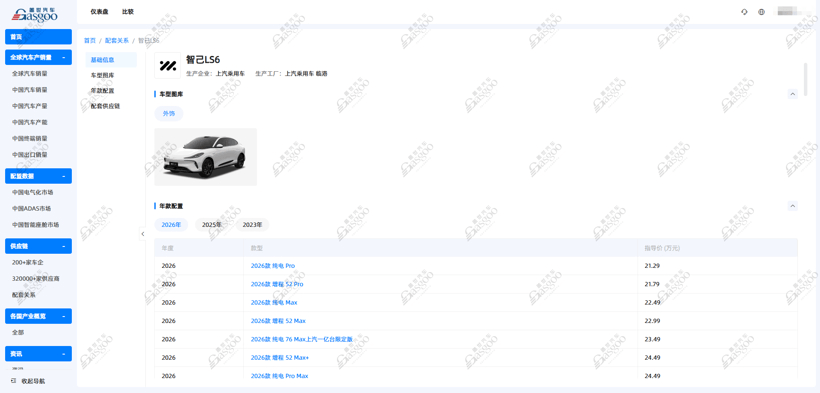This screenshot has width=820, height=393.
Task: Open 中国出口销量 in sidebar
Action: (x=30, y=154)
